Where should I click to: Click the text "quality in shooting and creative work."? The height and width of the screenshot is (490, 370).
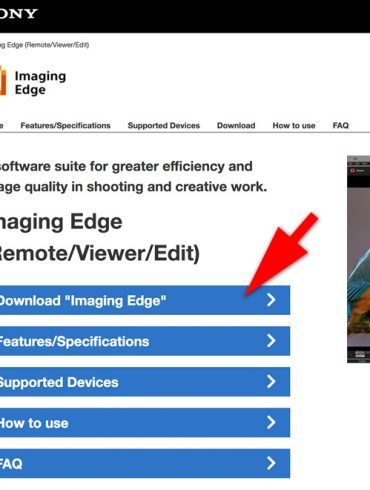[146, 187]
